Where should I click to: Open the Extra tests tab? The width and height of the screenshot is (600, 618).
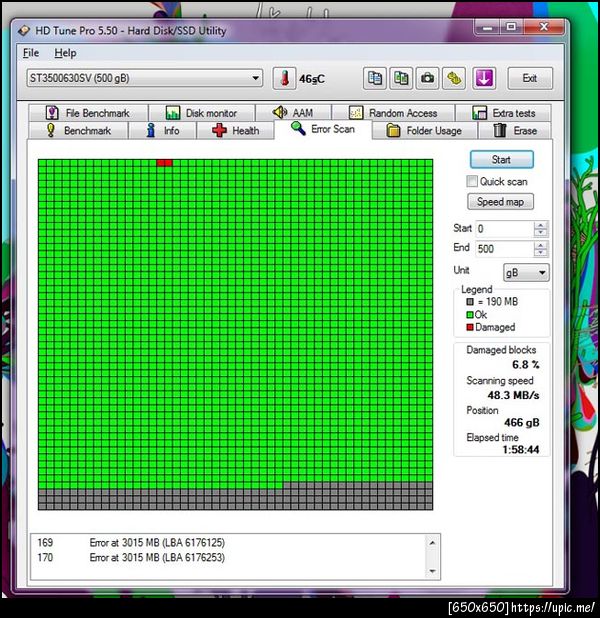tap(503, 113)
